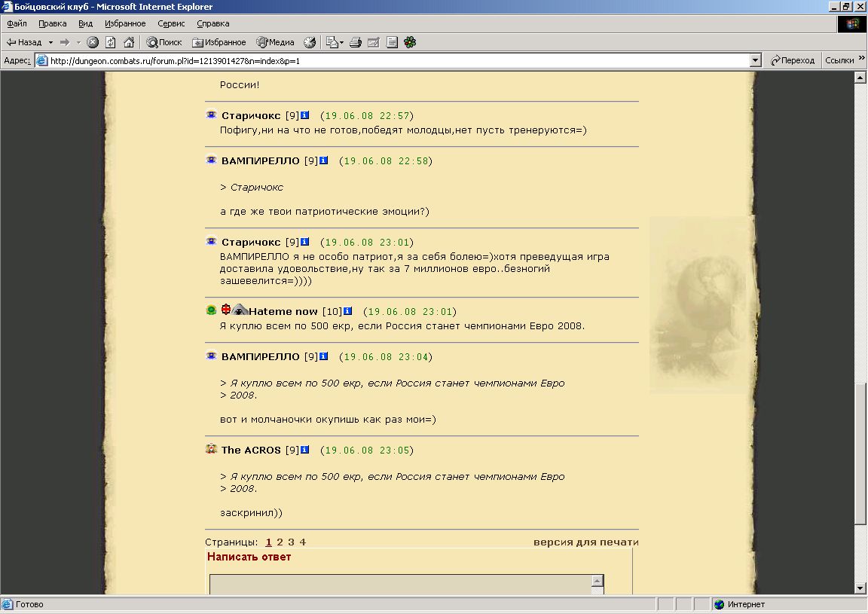The height and width of the screenshot is (614, 868).
Task: Click the vertical page scrollbar thumb
Action: pyautogui.click(x=860, y=454)
